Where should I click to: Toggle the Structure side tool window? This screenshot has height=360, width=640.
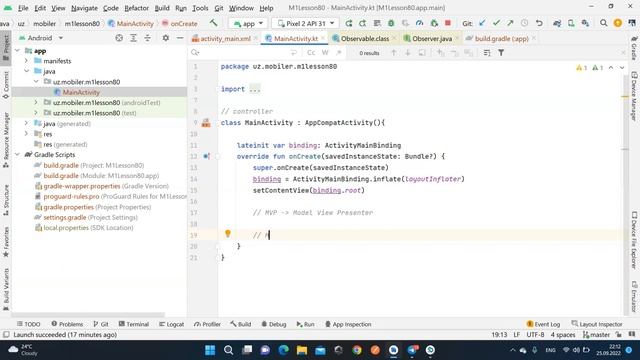tap(6, 200)
